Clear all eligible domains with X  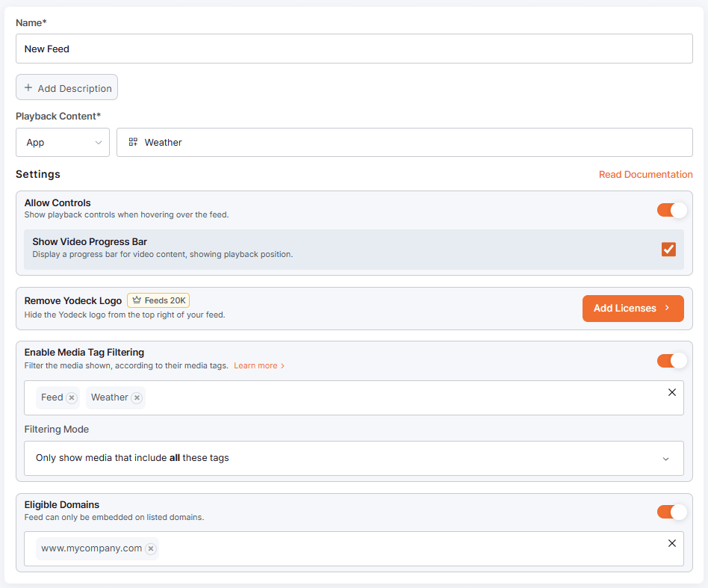pyautogui.click(x=671, y=543)
